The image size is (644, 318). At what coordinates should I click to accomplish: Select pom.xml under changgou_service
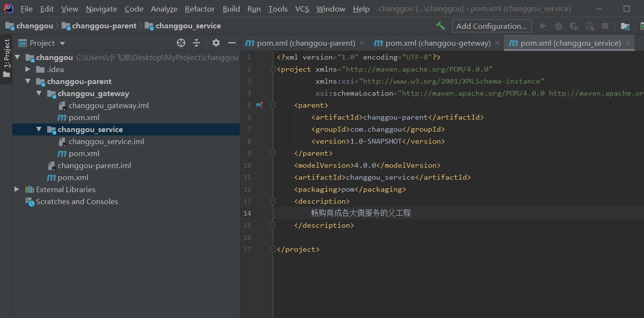coord(84,153)
